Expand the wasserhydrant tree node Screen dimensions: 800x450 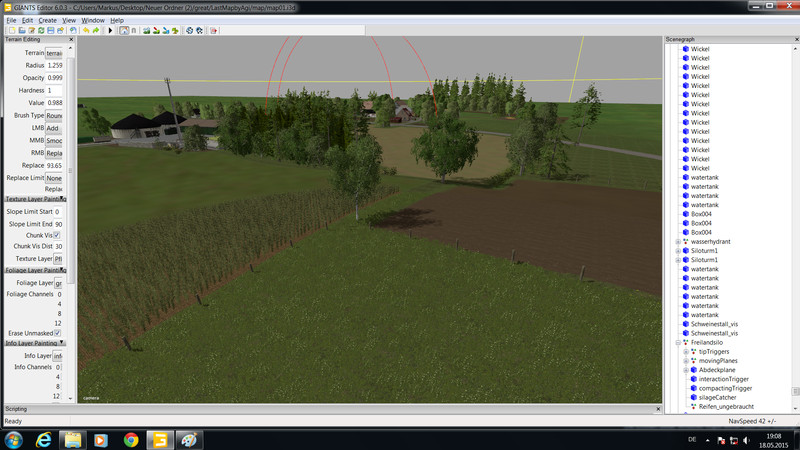[x=677, y=241]
